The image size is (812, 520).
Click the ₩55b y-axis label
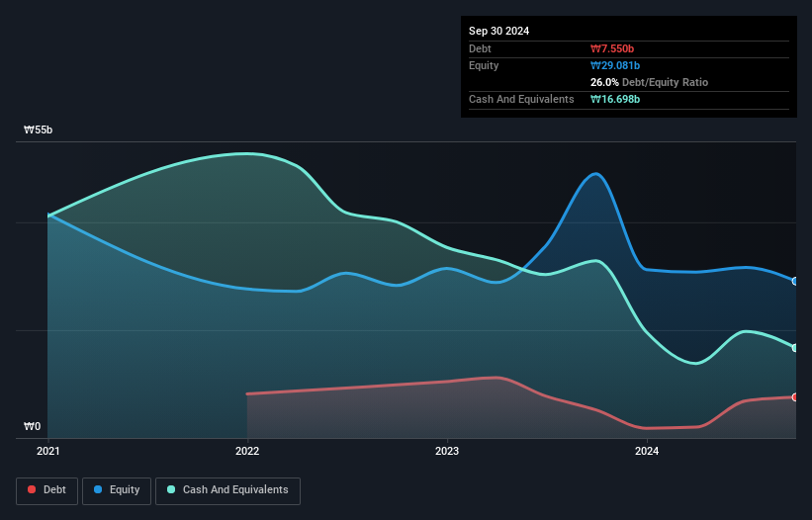click(x=39, y=130)
